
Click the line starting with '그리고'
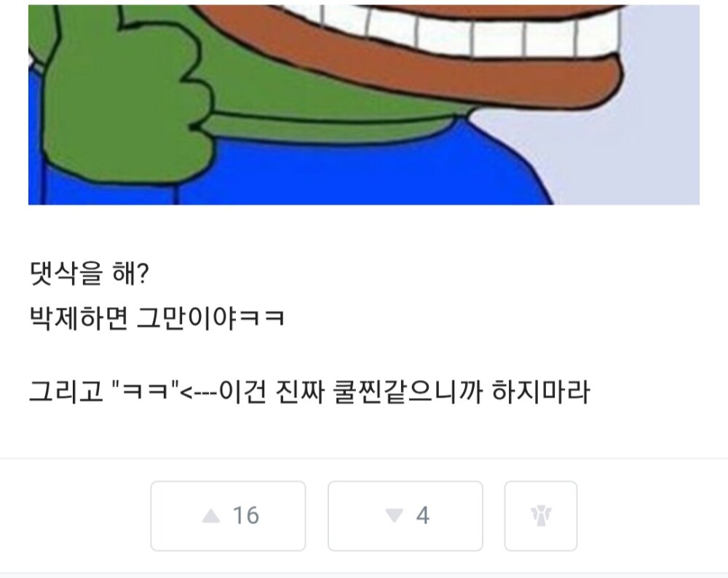coord(309,392)
